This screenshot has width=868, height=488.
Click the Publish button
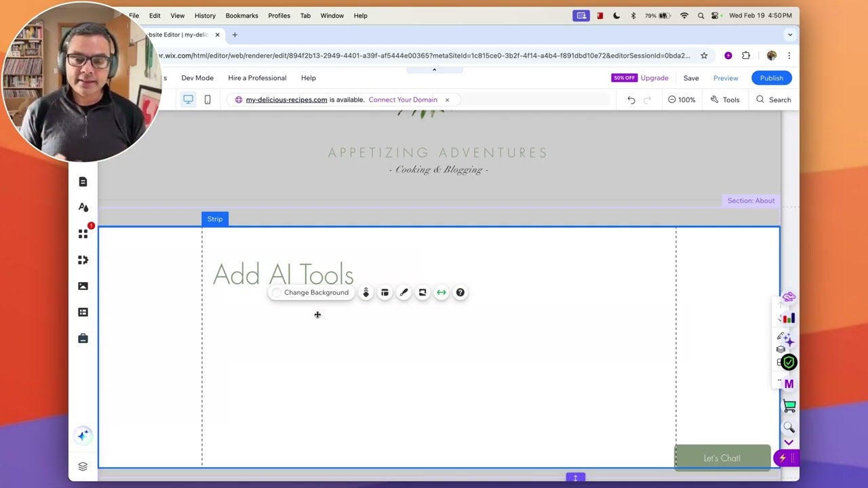(772, 78)
